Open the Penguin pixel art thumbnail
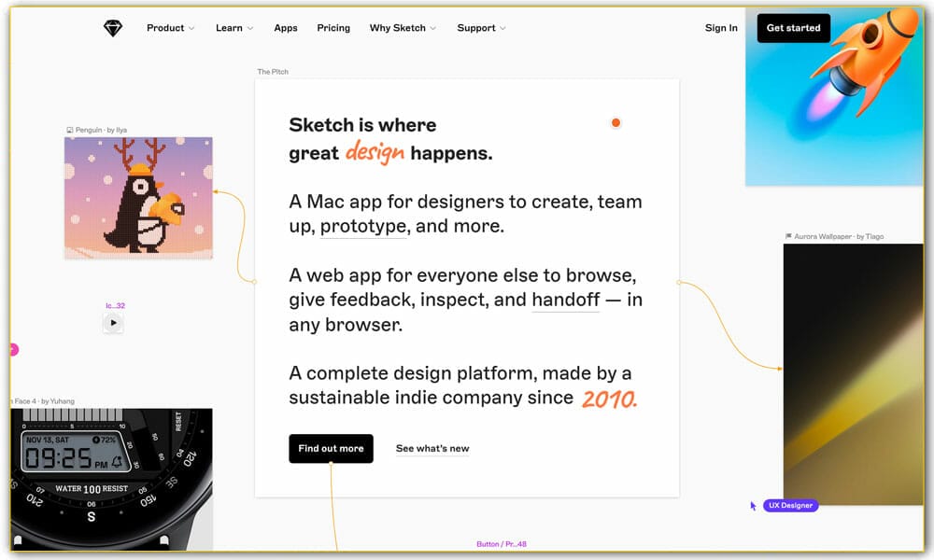Viewport: 934px width, 560px height. tap(138, 198)
